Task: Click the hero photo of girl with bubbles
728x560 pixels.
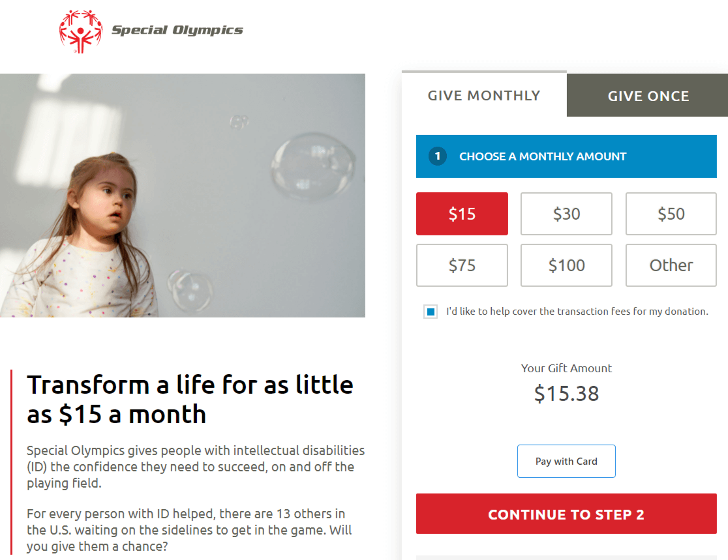Action: tap(183, 196)
